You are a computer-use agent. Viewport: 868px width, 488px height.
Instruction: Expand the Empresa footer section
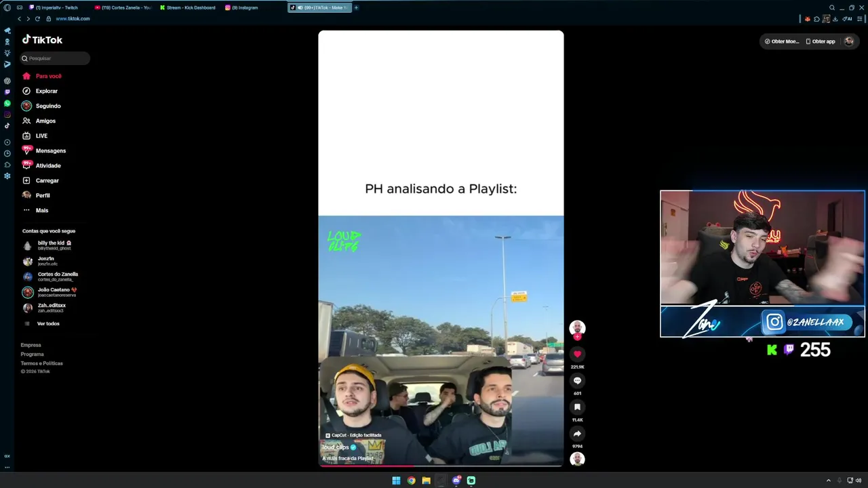[31, 345]
